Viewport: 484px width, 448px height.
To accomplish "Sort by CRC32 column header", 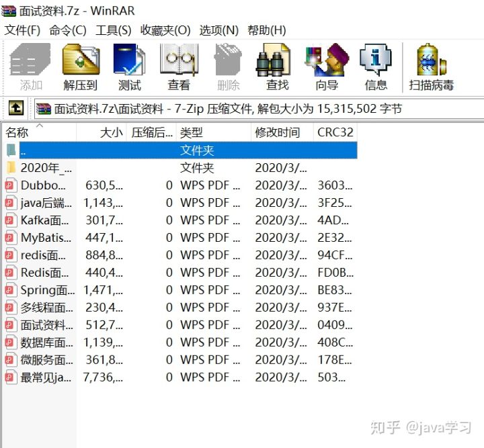I will point(335,132).
